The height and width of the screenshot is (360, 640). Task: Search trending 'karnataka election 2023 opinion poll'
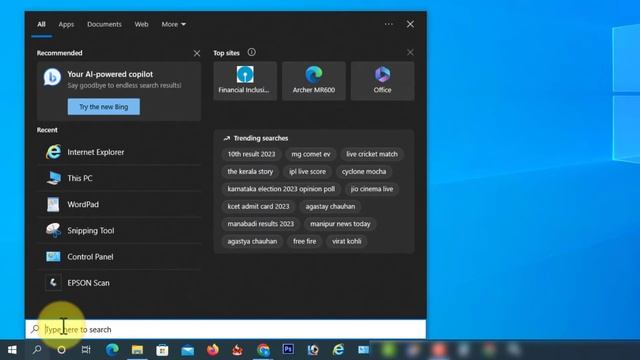tap(281, 189)
